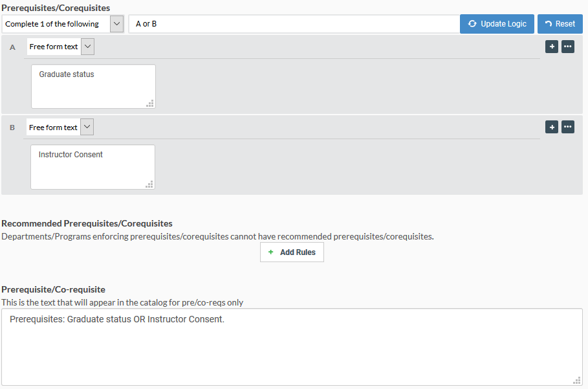Open the 'Complete 1 of the following' dropdown

63,24
